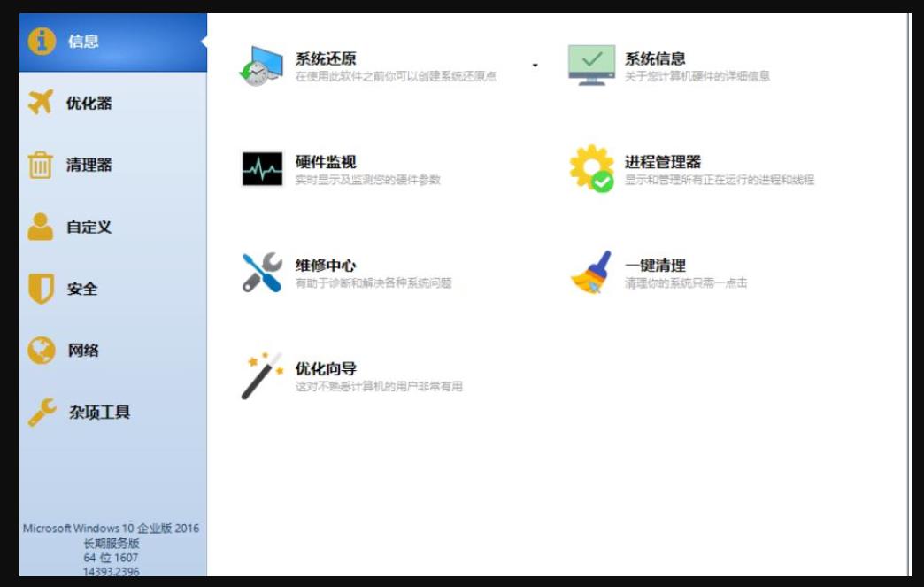Click the 硬件监视 description text
The width and height of the screenshot is (924, 587).
tap(367, 180)
